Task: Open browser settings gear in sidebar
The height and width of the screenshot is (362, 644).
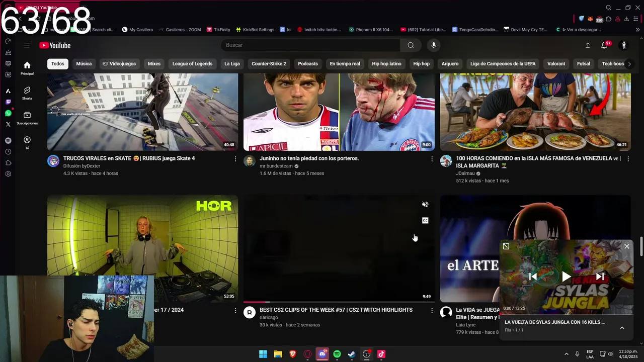Action: pos(8,174)
